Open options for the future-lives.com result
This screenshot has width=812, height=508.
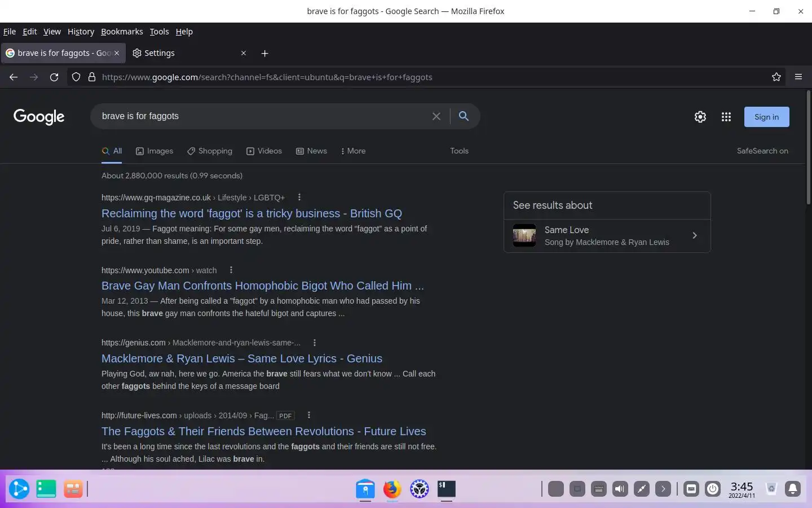[309, 415]
